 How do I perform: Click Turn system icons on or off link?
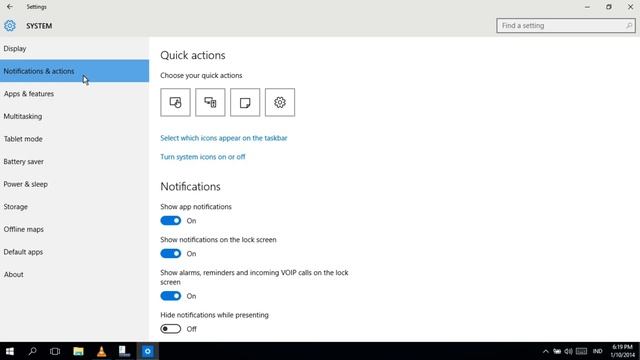(203, 157)
